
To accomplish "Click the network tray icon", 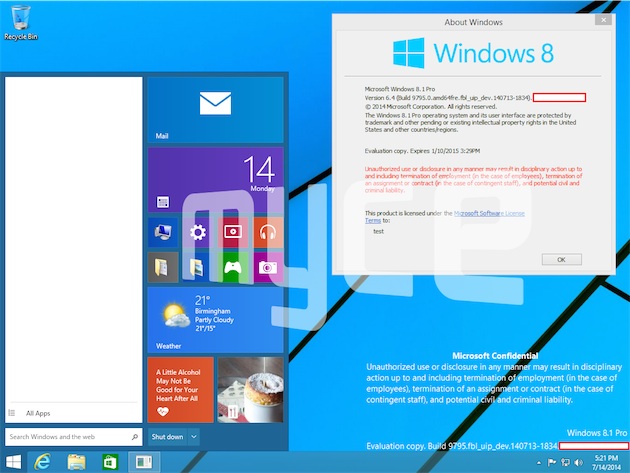I will click(x=565, y=463).
